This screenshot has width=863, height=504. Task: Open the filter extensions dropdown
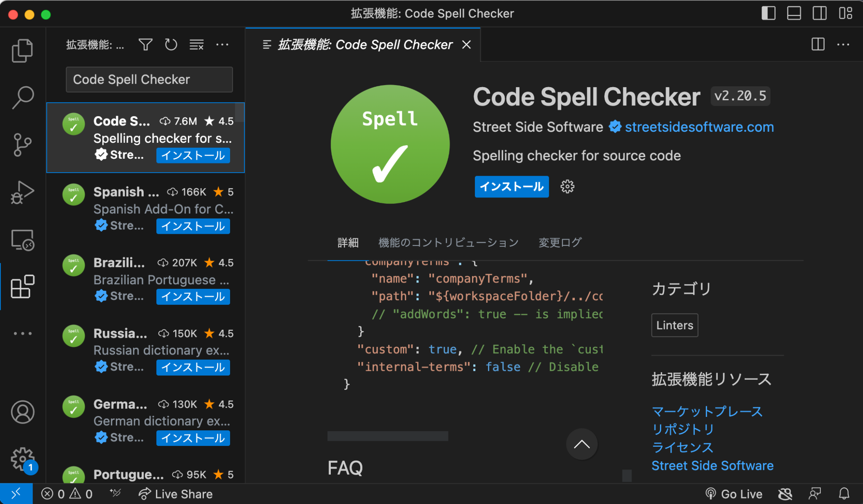pos(145,44)
